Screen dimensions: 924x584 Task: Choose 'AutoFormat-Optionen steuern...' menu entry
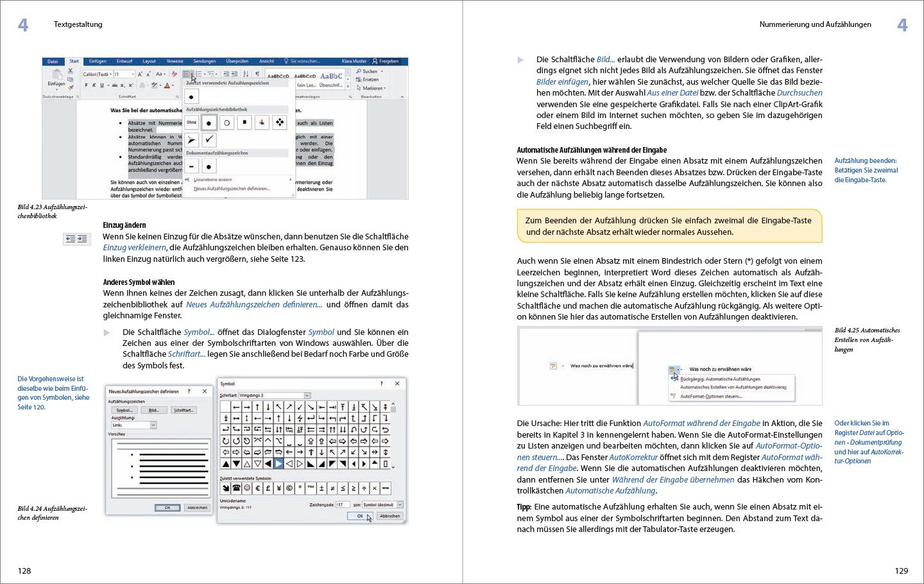(x=711, y=397)
